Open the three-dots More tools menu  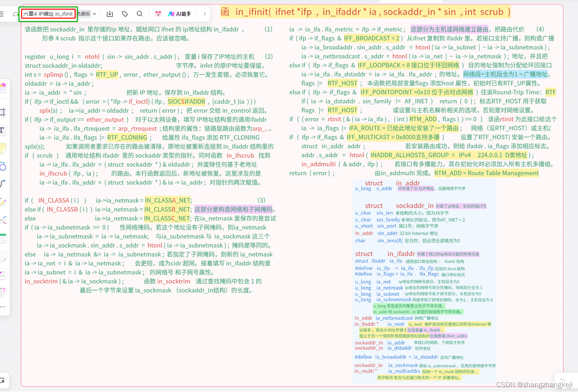point(3,307)
